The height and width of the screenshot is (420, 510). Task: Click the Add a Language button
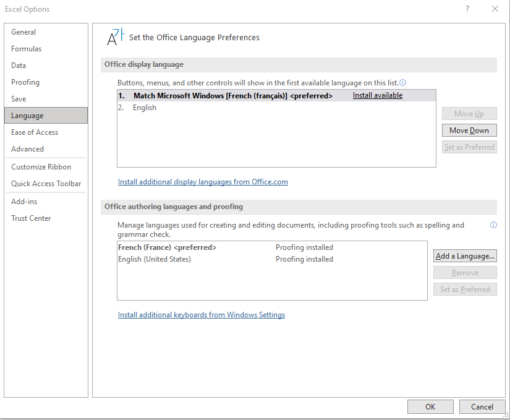pos(465,256)
